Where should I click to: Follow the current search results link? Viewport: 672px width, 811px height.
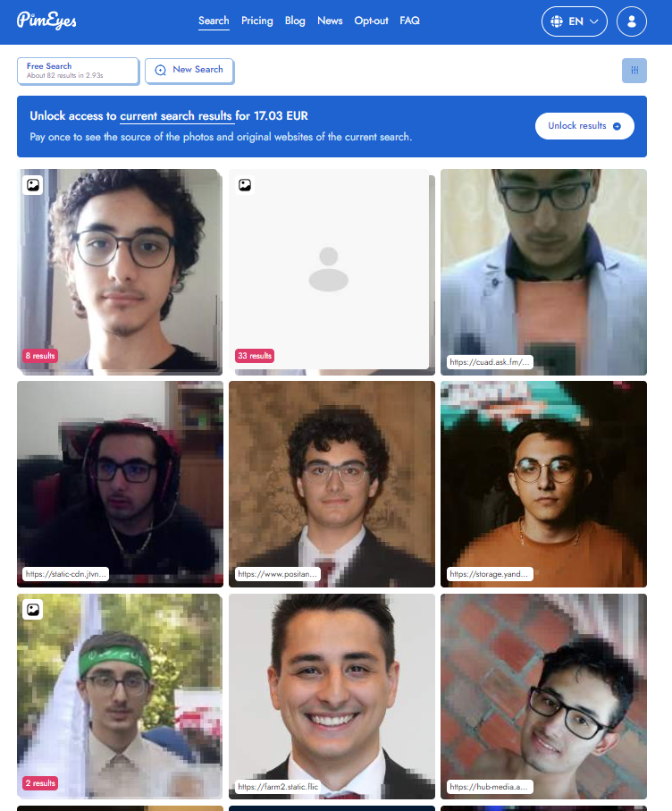pos(176,116)
